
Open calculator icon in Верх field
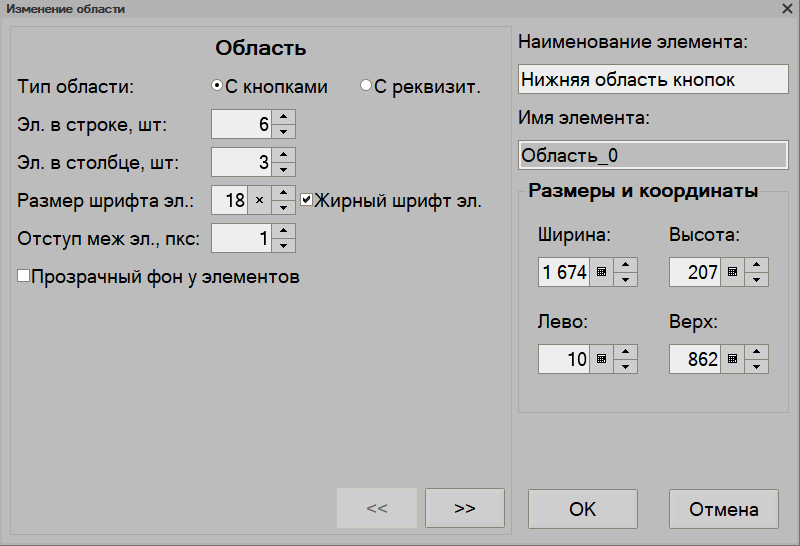(733, 359)
